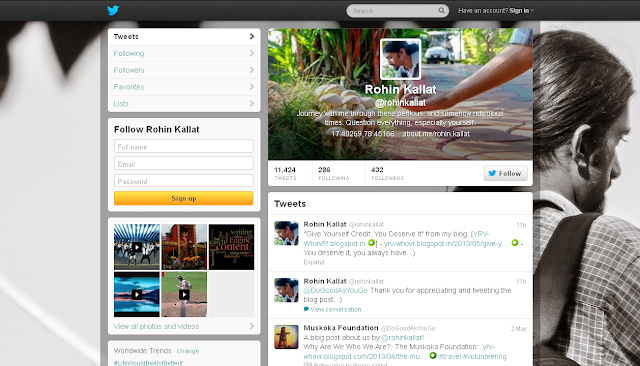Image resolution: width=640 pixels, height=366 pixels.
Task: Click the chevron beside Followers
Action: (x=251, y=70)
